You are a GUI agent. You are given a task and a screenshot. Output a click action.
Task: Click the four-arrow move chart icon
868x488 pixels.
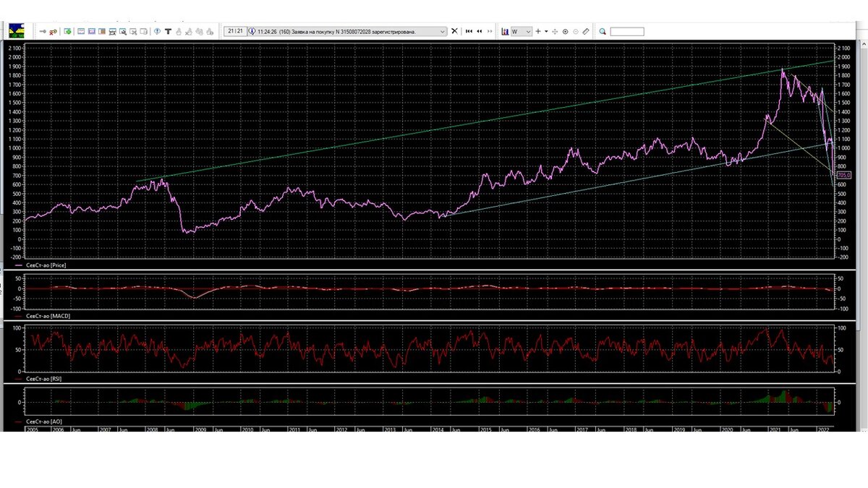click(555, 31)
